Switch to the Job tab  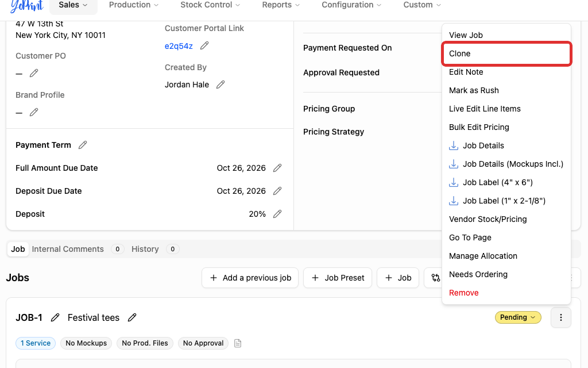click(18, 249)
